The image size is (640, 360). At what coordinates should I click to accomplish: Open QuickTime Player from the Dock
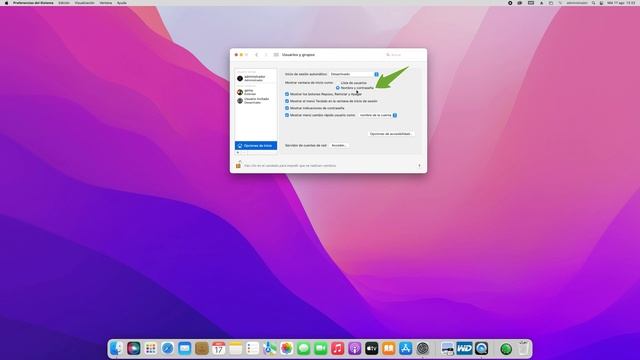(482, 349)
